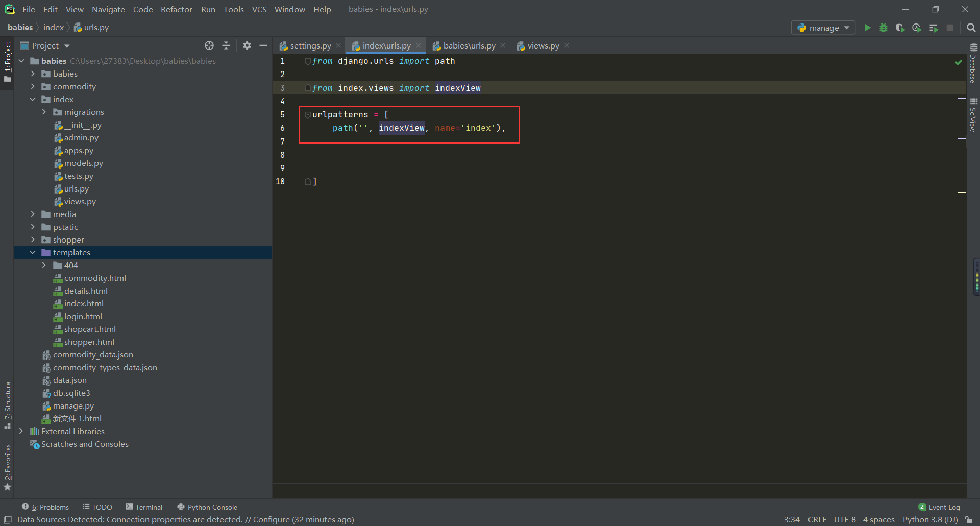980x526 pixels.
Task: Collapse the templates folder
Action: pyautogui.click(x=33, y=252)
